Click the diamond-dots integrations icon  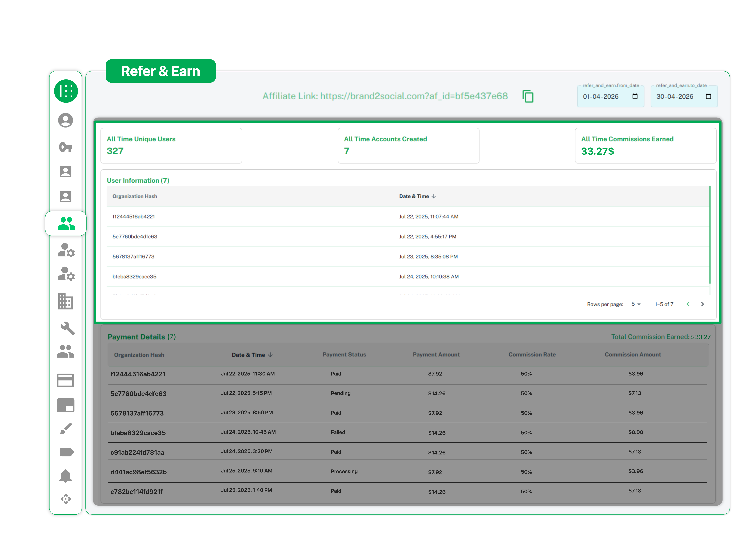click(x=66, y=499)
